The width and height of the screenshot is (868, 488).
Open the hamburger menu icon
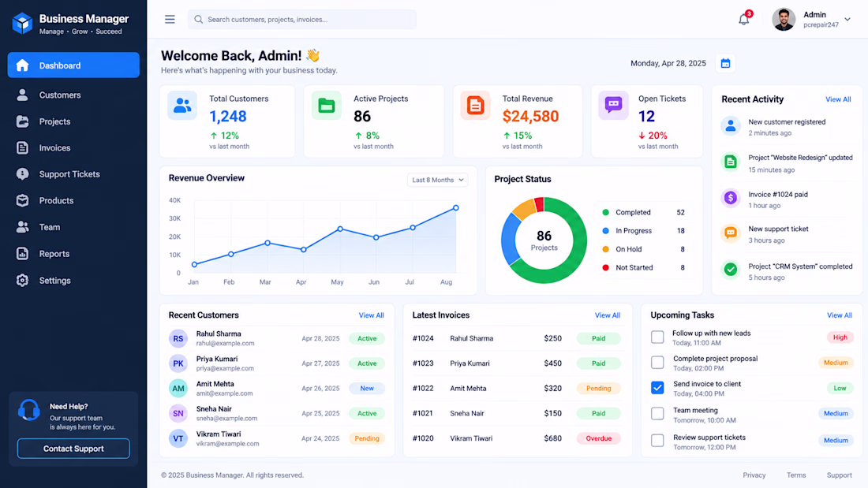170,20
